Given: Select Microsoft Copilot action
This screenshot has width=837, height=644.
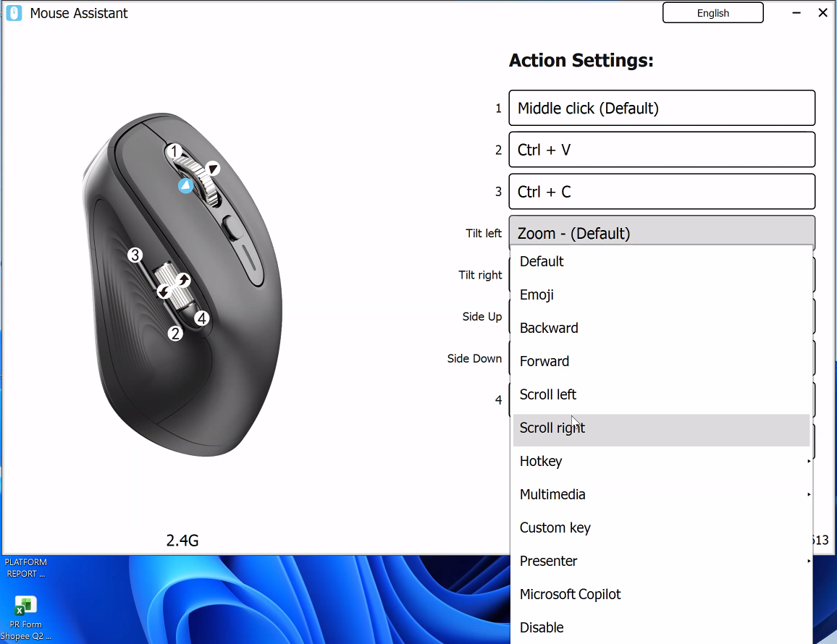Looking at the screenshot, I should (661, 594).
